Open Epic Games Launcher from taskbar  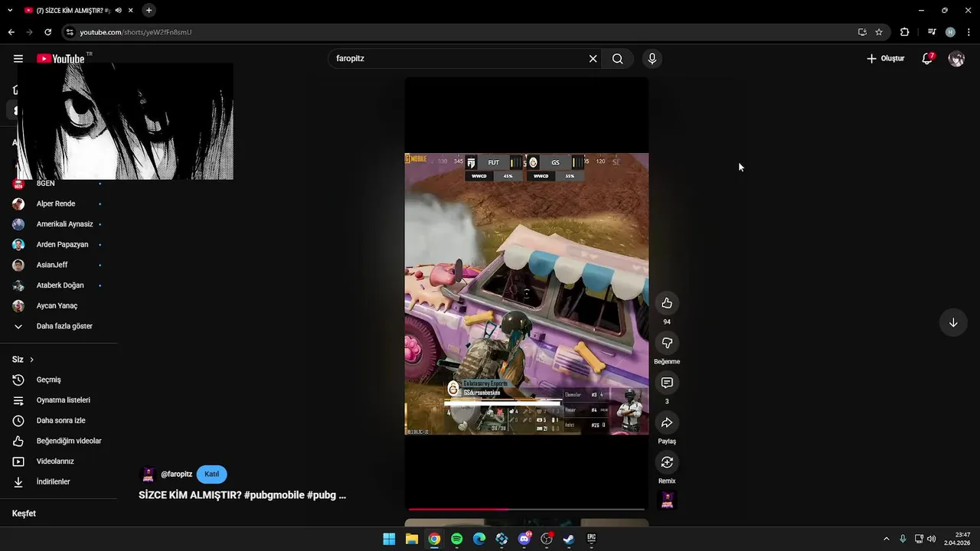coord(592,539)
